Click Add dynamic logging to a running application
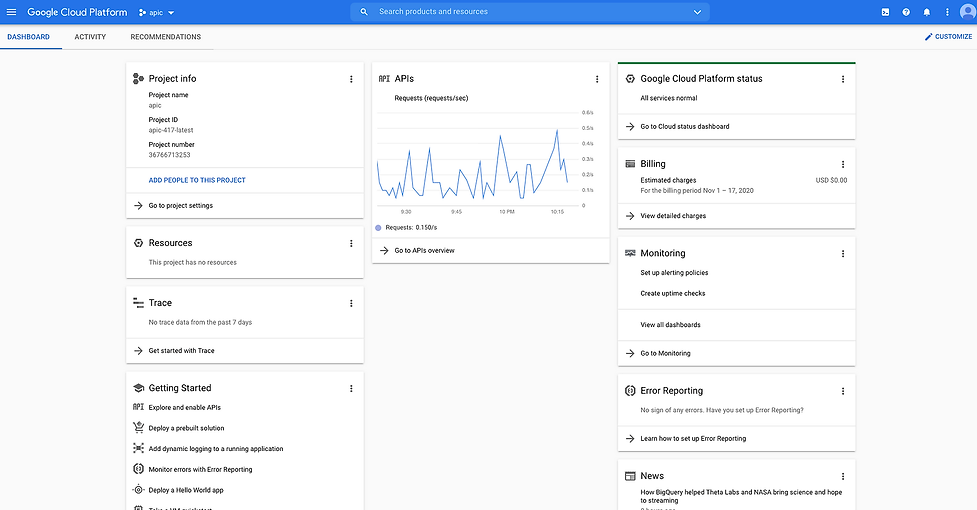Screen dimensions: 977x510 point(216,448)
